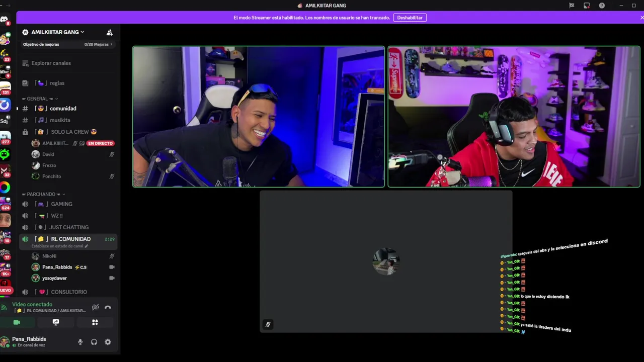The image size is (644, 362).
Task: Open server icon with 524 badge
Action: (5, 203)
